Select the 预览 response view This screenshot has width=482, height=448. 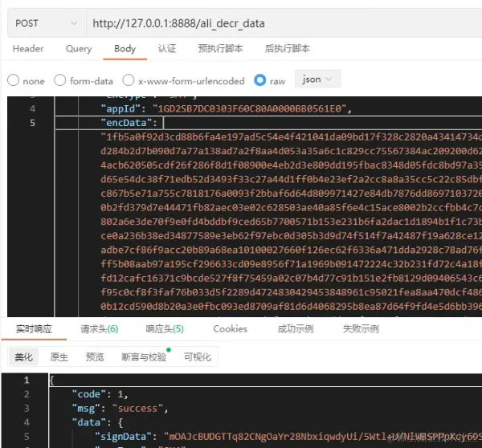tap(95, 357)
